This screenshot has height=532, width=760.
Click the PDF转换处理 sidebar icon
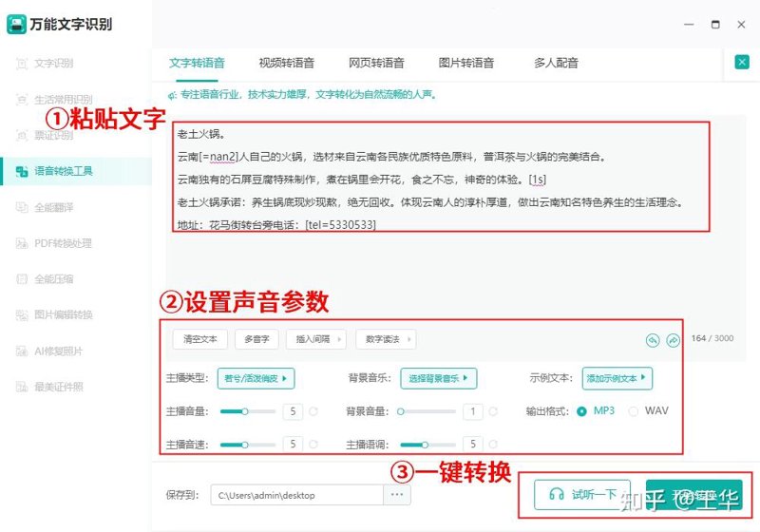(x=22, y=243)
